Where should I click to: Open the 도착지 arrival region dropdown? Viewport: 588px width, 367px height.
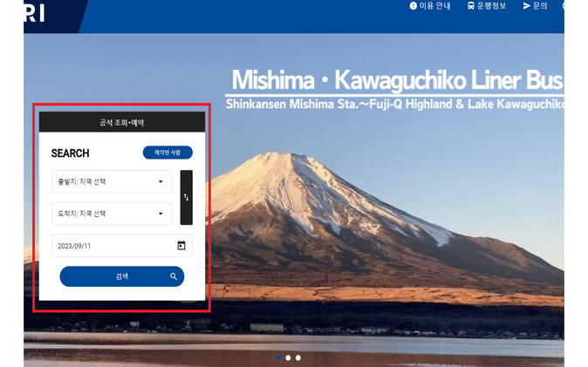(112, 214)
